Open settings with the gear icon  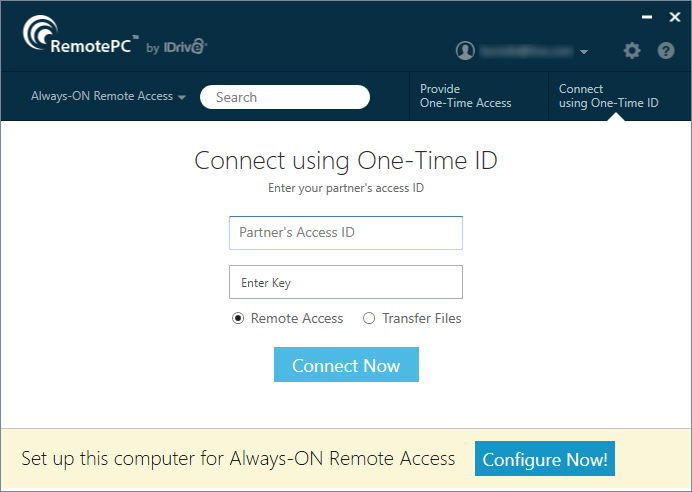coord(632,50)
